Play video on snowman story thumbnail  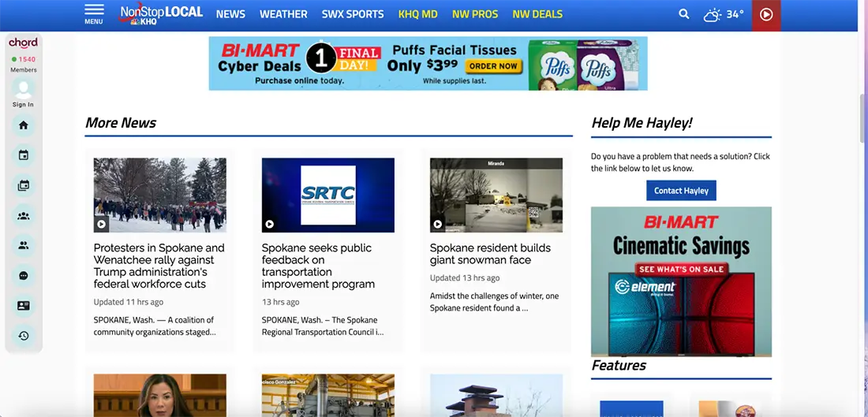pos(438,224)
